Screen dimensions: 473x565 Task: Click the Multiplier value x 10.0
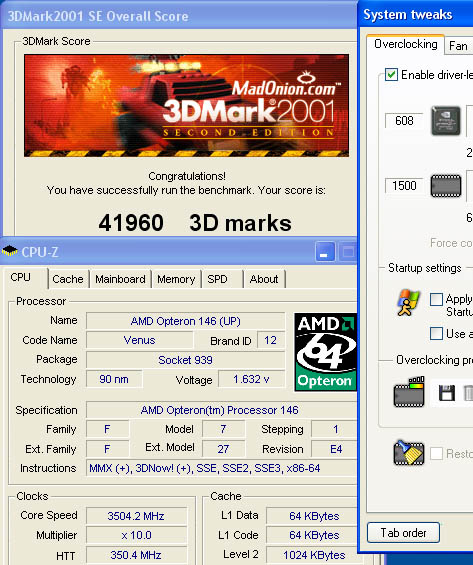(x=136, y=535)
